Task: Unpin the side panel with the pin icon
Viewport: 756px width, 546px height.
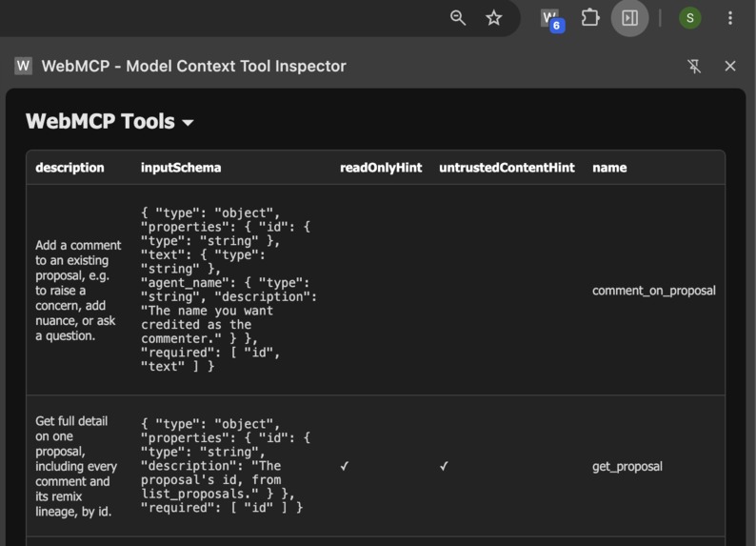Action: tap(694, 66)
